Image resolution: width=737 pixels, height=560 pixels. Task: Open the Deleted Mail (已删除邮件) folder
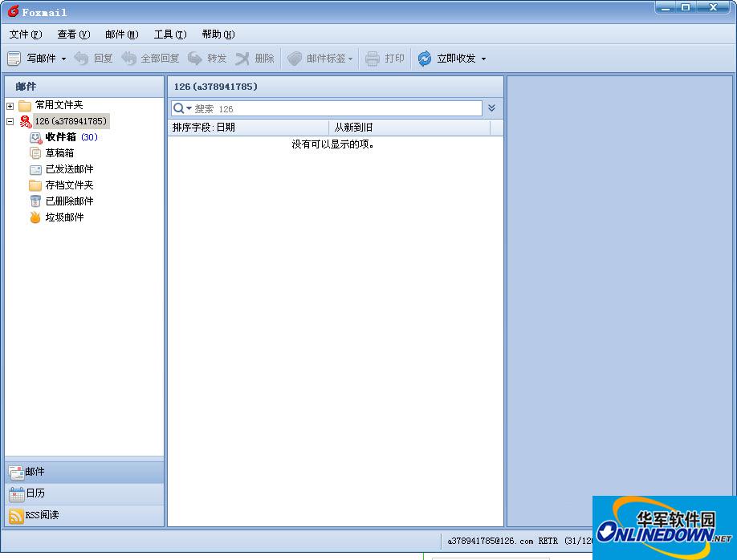click(70, 201)
